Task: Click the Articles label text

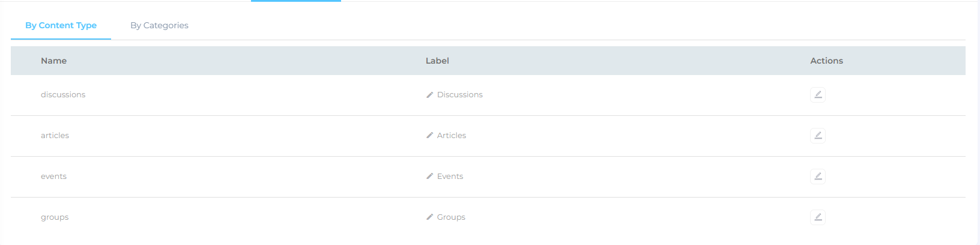Action: [x=452, y=136]
